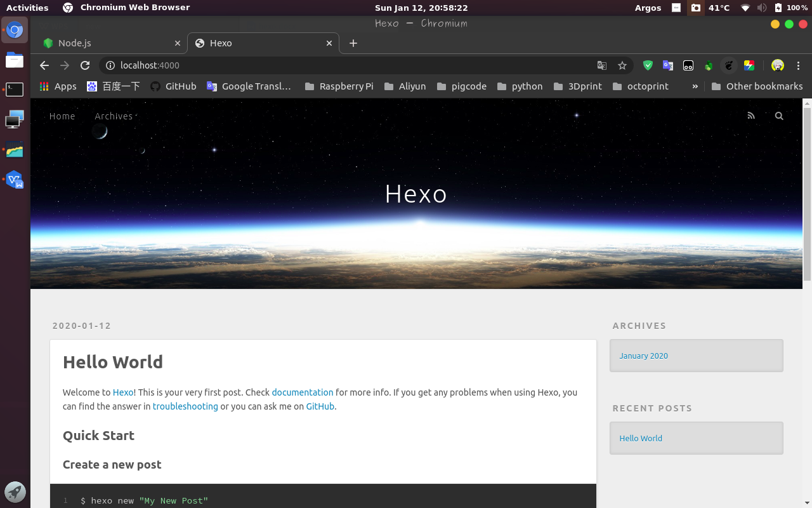Select the Hexo tab

tap(263, 43)
